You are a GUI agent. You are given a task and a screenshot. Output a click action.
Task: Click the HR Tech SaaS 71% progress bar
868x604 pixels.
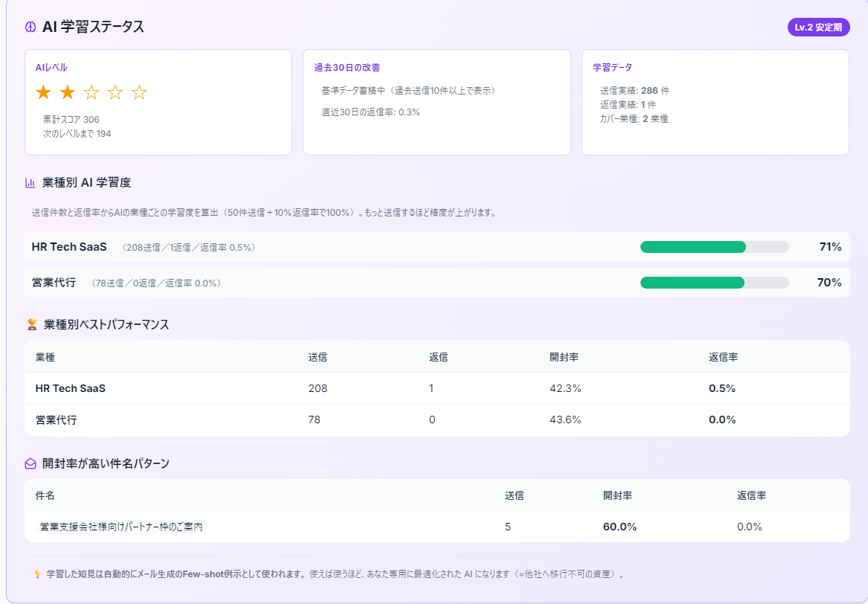coord(714,247)
